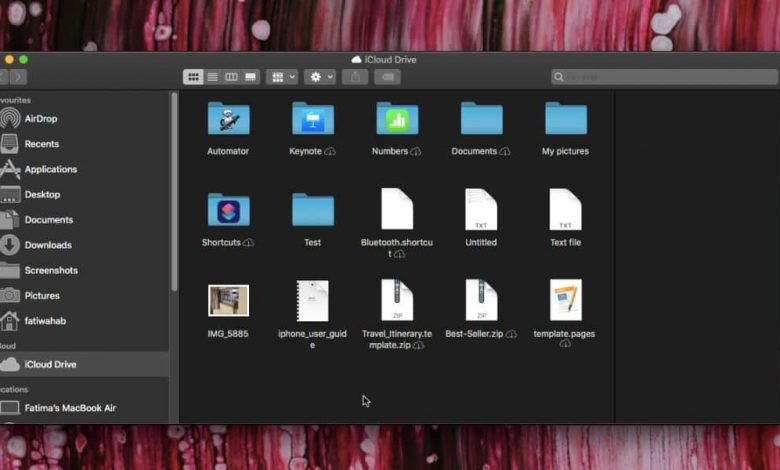The width and height of the screenshot is (780, 470).
Task: Select the Test folder
Action: 313,209
